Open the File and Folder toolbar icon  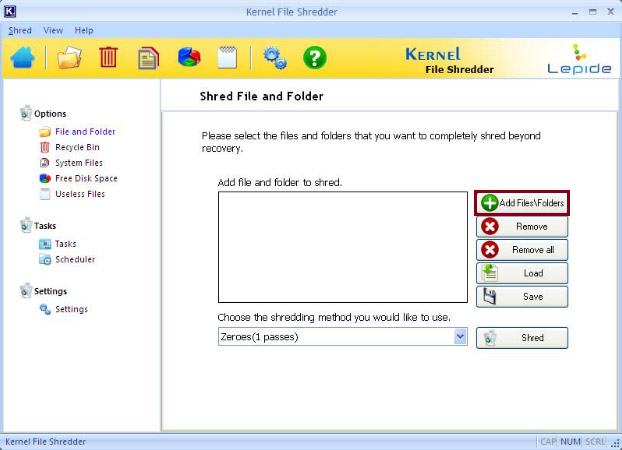pyautogui.click(x=69, y=58)
